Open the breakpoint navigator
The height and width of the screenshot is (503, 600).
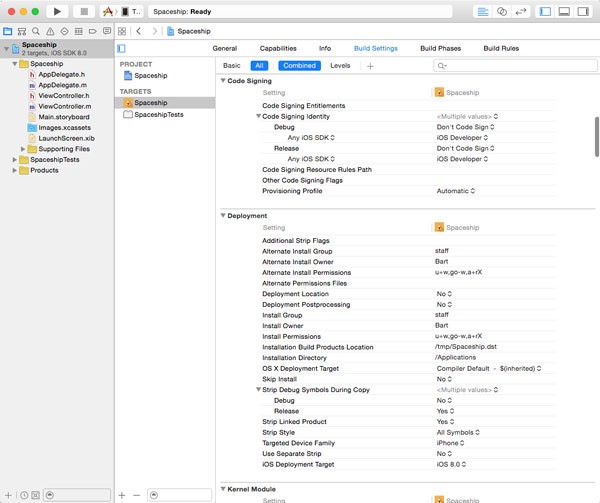pyautogui.click(x=93, y=31)
